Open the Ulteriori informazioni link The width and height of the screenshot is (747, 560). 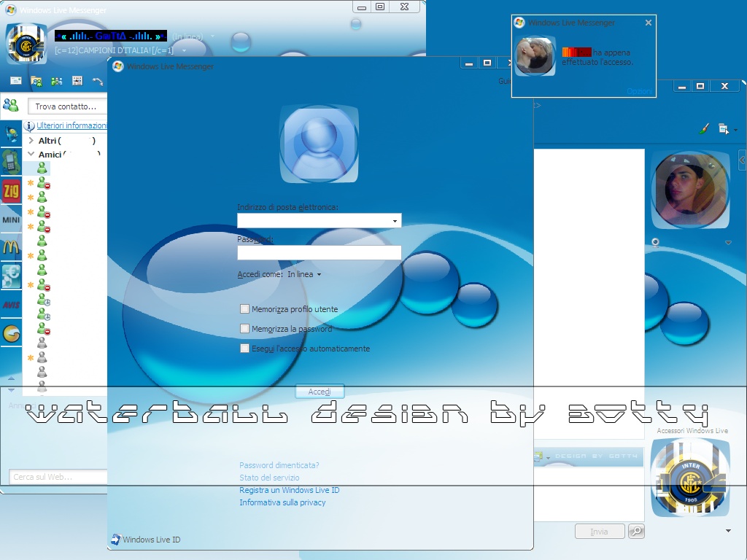[71, 125]
